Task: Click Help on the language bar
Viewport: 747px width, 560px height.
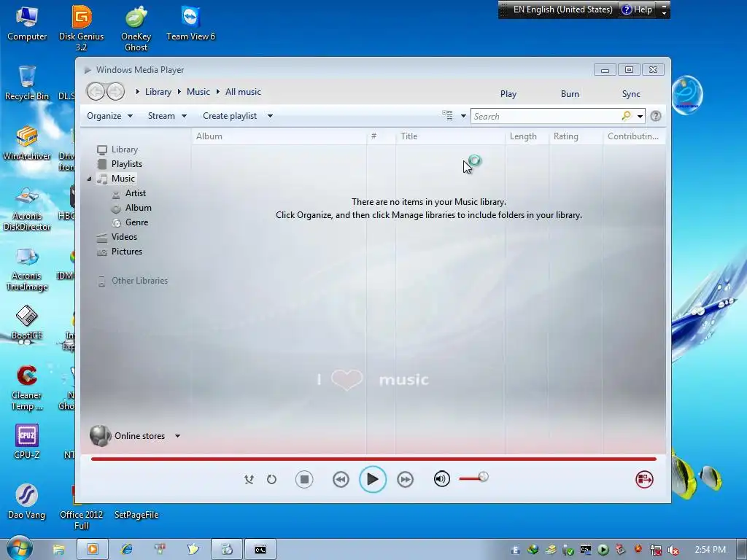Action: pos(636,9)
